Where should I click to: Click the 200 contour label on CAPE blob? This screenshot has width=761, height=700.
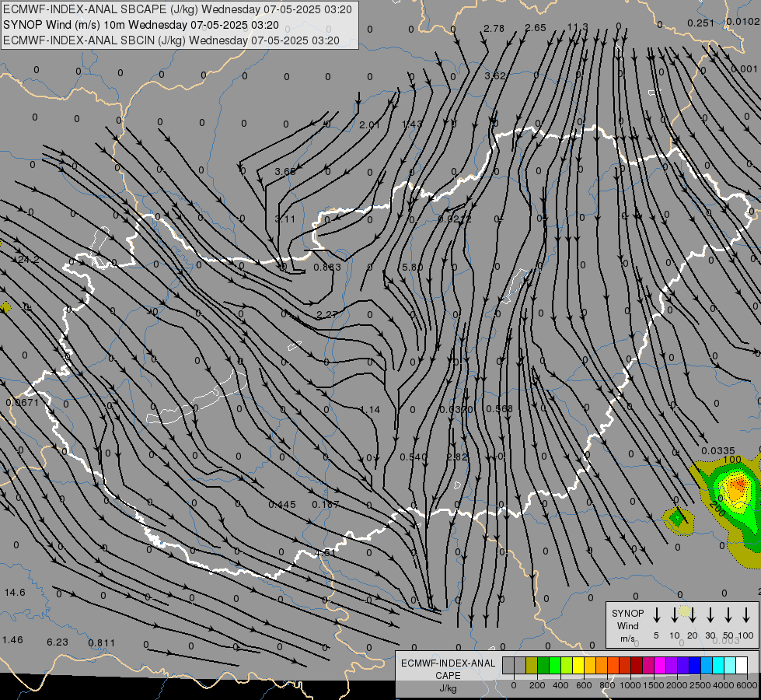(717, 509)
